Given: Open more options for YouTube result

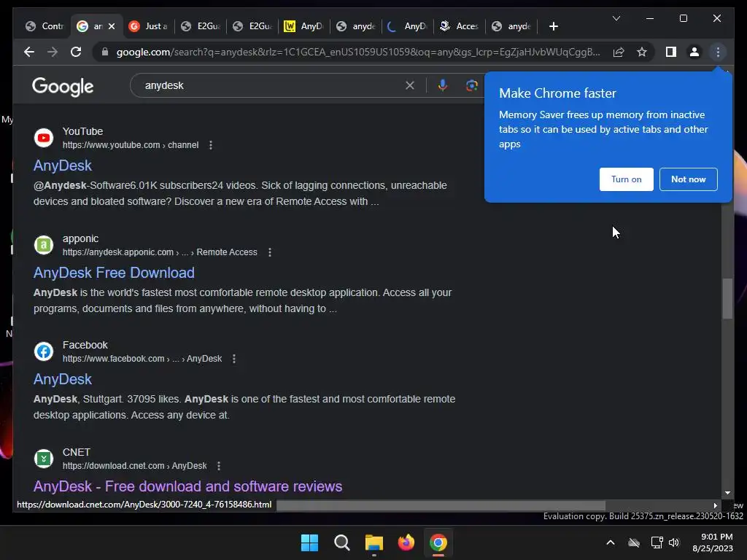Looking at the screenshot, I should [211, 145].
